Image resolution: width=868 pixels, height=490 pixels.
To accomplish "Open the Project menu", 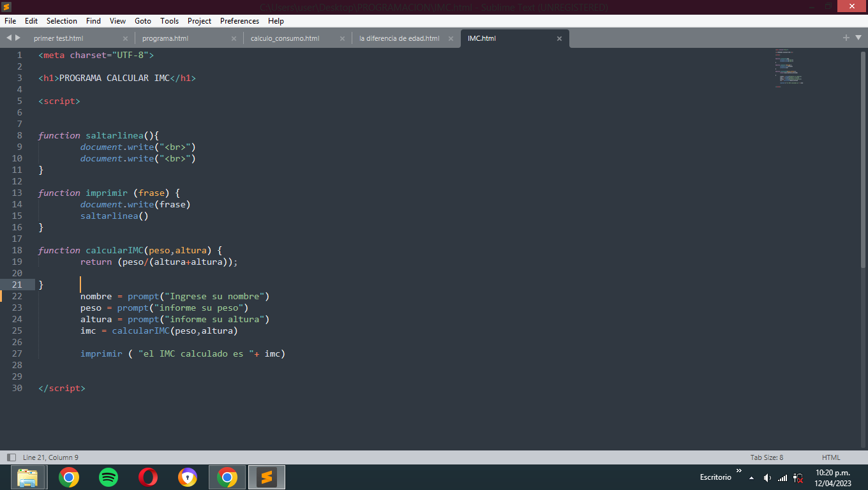I will coord(199,21).
